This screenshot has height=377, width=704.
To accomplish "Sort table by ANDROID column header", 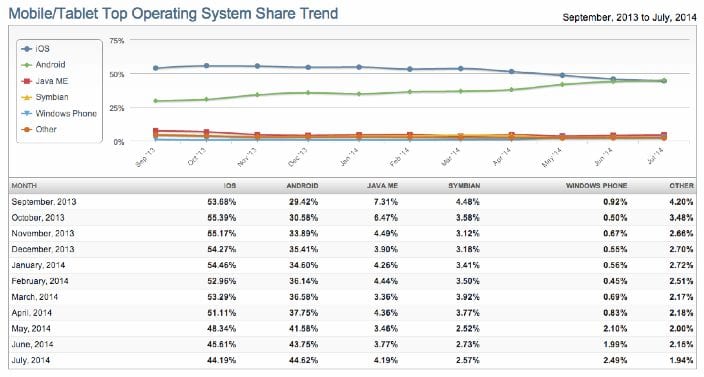I will click(302, 185).
